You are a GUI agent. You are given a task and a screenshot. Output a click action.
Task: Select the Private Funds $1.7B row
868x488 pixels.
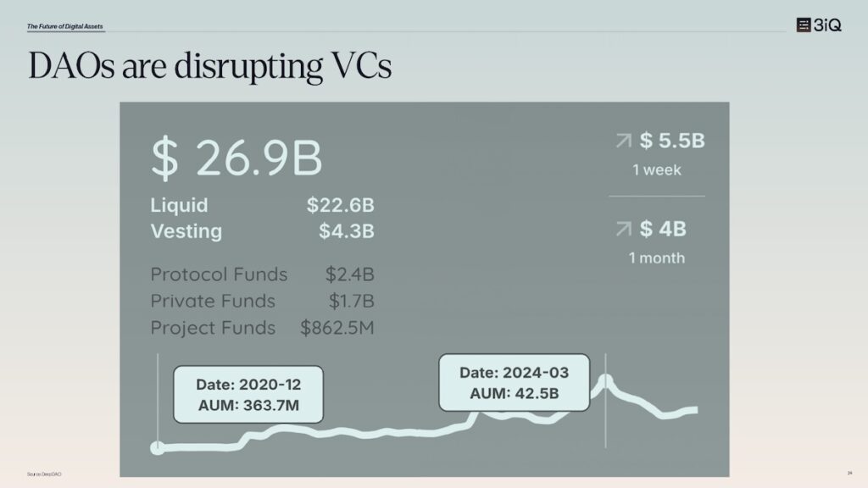pos(263,301)
